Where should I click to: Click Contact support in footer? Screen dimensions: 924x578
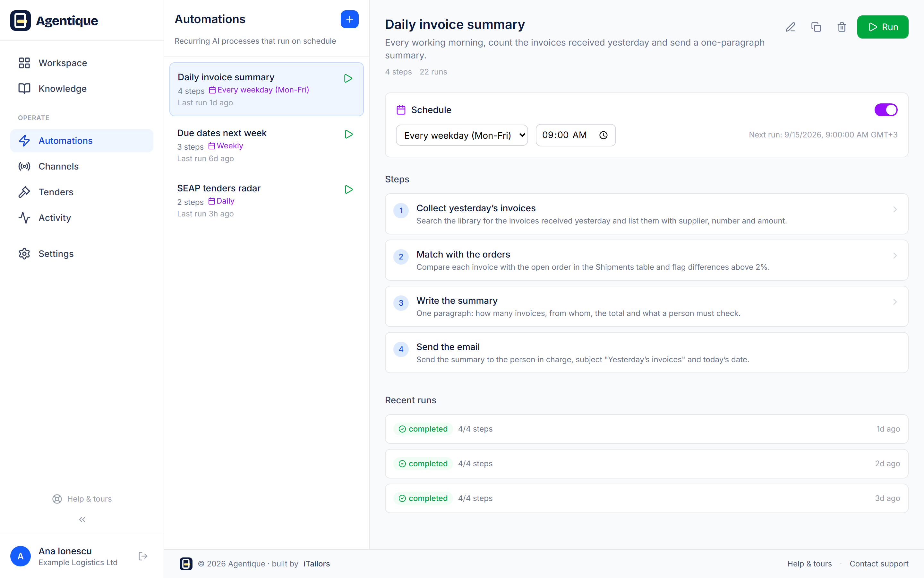(x=879, y=564)
